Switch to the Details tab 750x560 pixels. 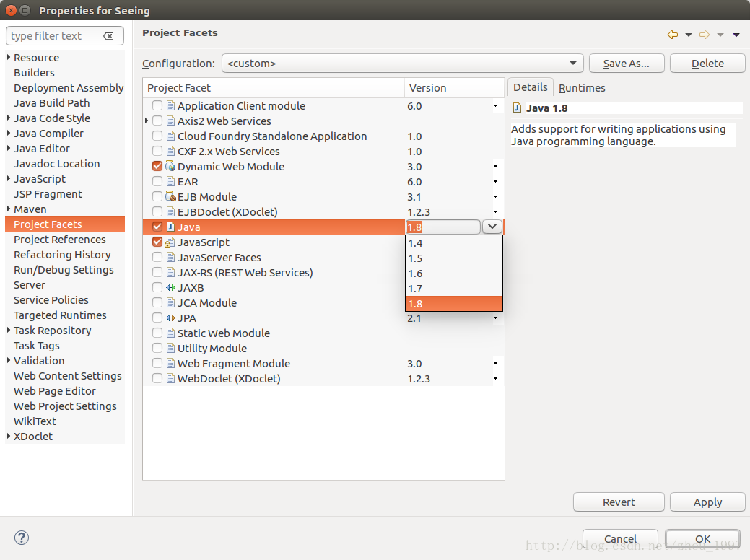[530, 87]
